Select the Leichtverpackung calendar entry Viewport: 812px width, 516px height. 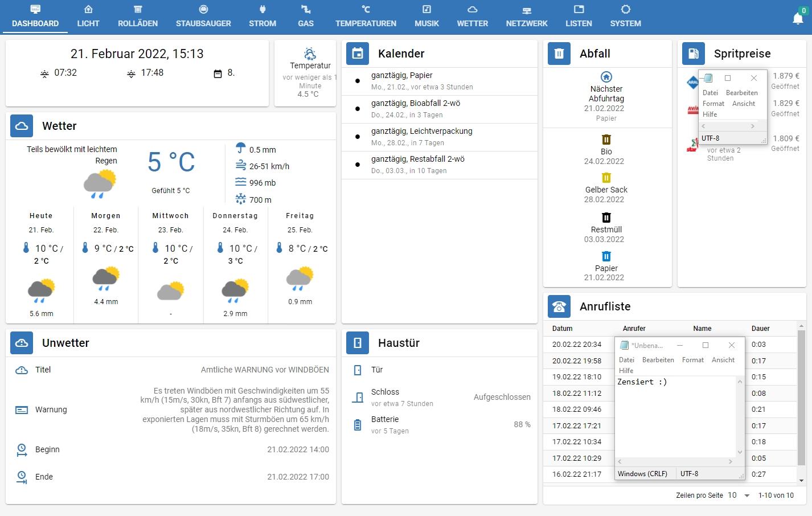(x=440, y=137)
